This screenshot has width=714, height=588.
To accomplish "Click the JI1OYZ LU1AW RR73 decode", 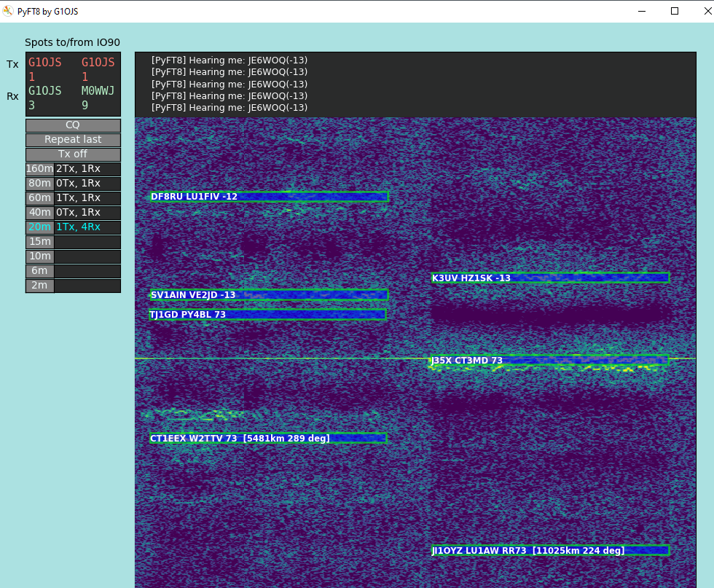I will pos(551,550).
